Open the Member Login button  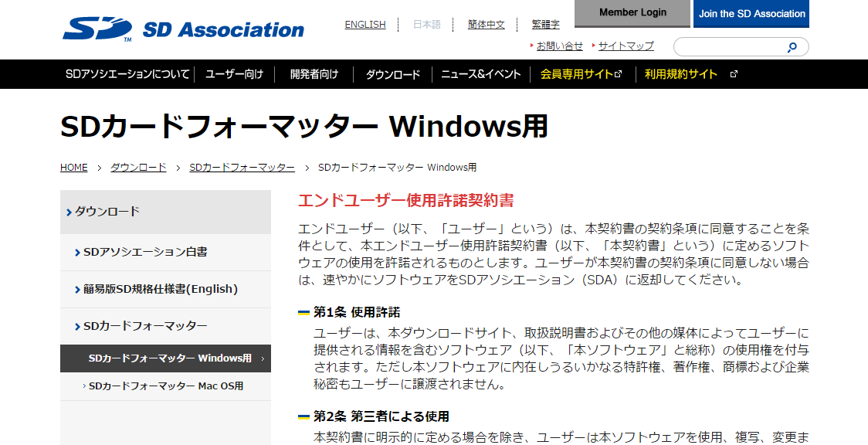click(632, 13)
